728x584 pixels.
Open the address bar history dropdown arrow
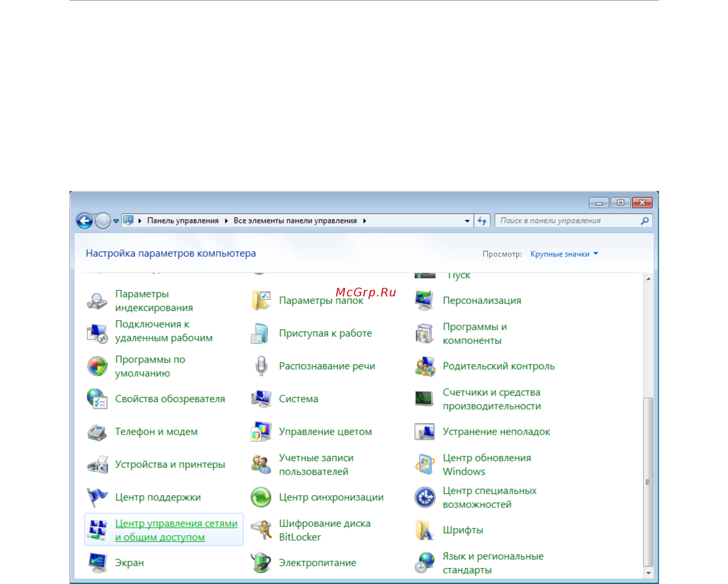click(x=467, y=221)
